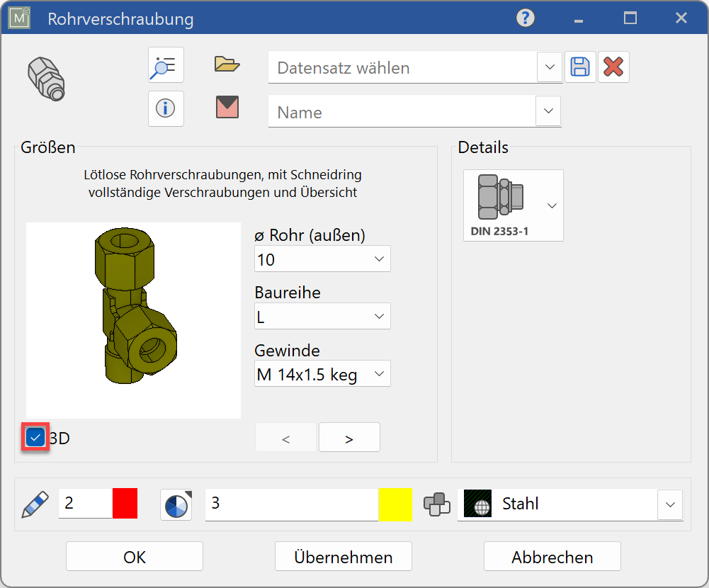Screen dimensions: 709x588
Task: Confirm the fitting with OK
Action: coord(133,556)
